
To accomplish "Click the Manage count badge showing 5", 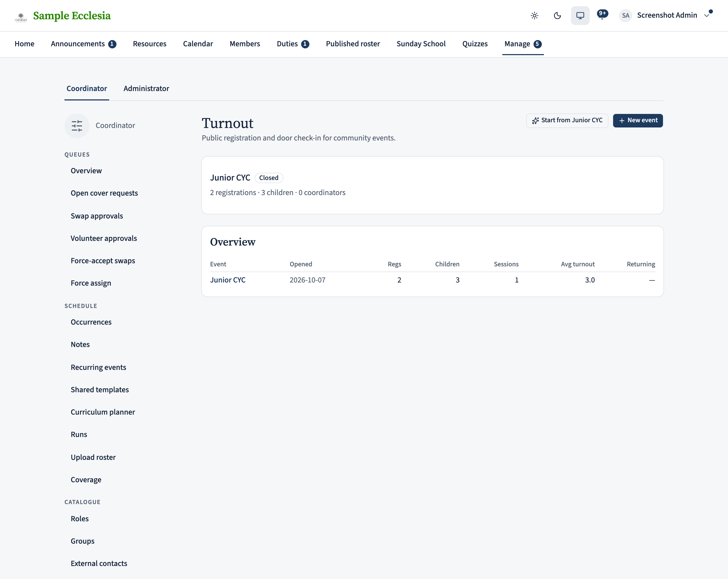I will 537,44.
